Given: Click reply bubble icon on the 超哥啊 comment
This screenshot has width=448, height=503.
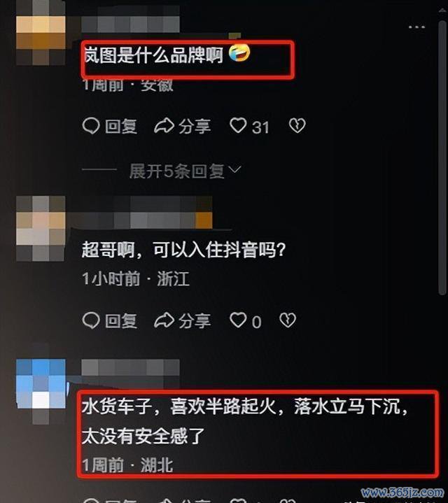Looking at the screenshot, I should [91, 320].
